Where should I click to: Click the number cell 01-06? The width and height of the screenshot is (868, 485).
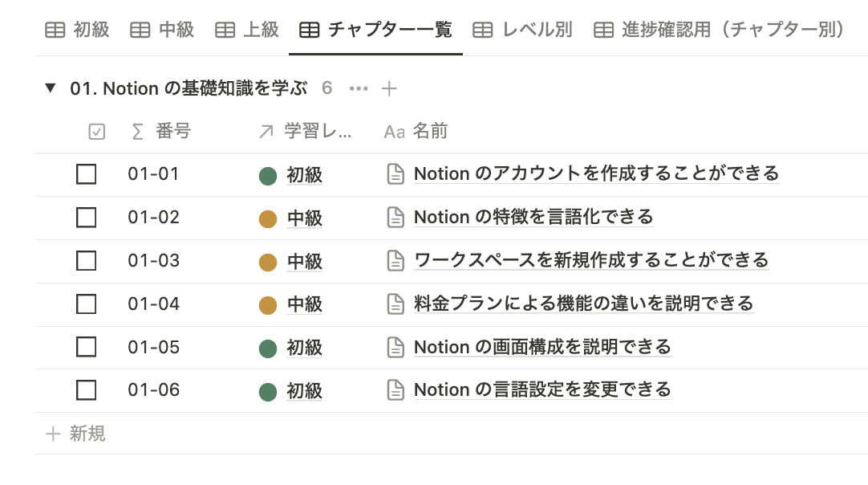coord(153,390)
